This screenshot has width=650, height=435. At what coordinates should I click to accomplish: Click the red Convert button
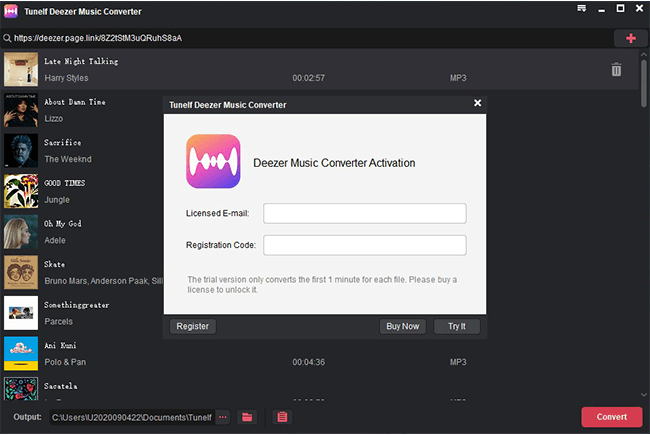pos(612,417)
